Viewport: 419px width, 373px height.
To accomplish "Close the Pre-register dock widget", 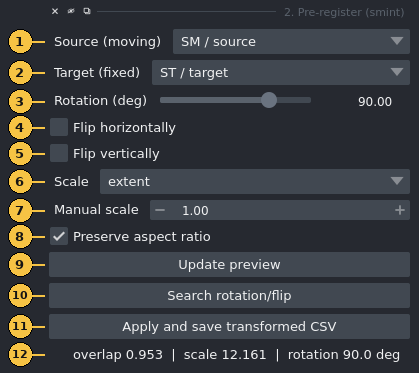I will coord(55,11).
